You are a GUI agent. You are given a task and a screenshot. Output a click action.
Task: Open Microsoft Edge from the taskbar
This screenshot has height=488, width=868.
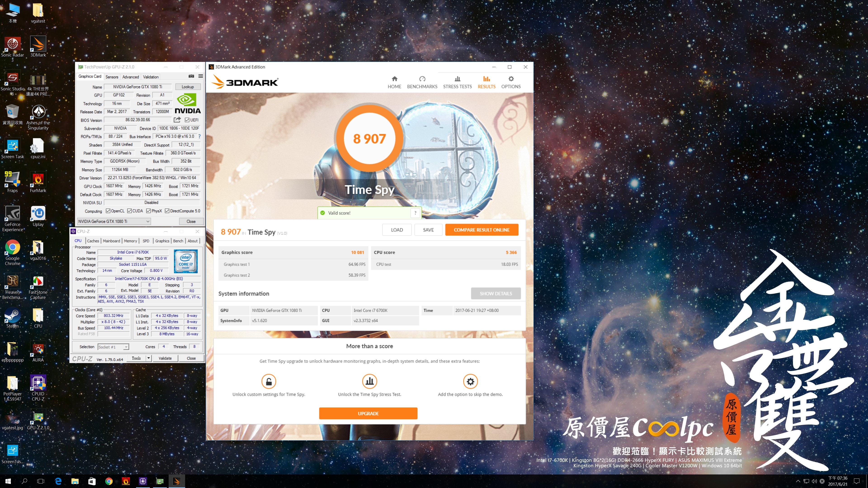[x=58, y=481]
